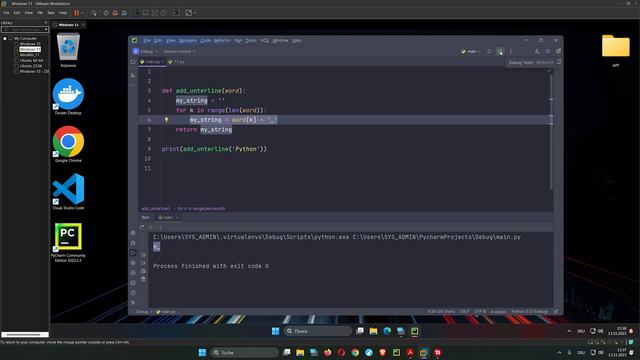Open the VMware Library search dropdown arrow

click(x=46, y=29)
